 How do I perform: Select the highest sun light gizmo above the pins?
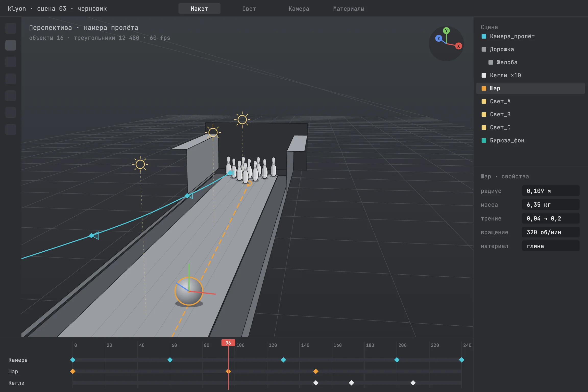[x=242, y=119]
